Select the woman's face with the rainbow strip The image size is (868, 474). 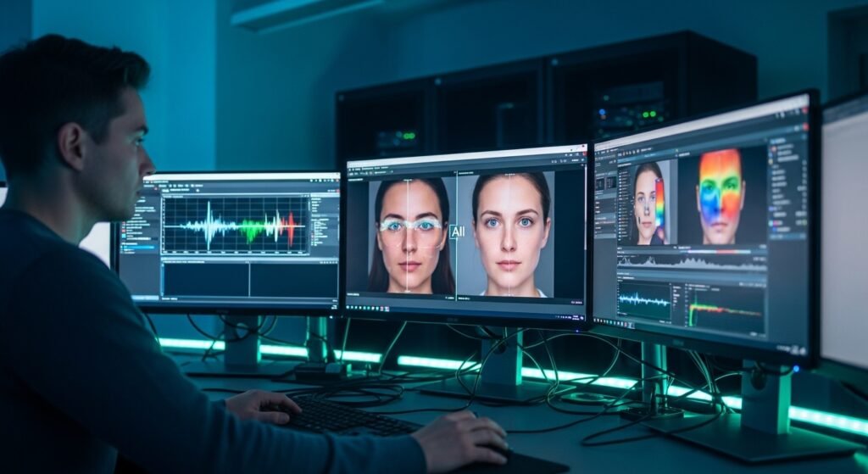point(648,204)
